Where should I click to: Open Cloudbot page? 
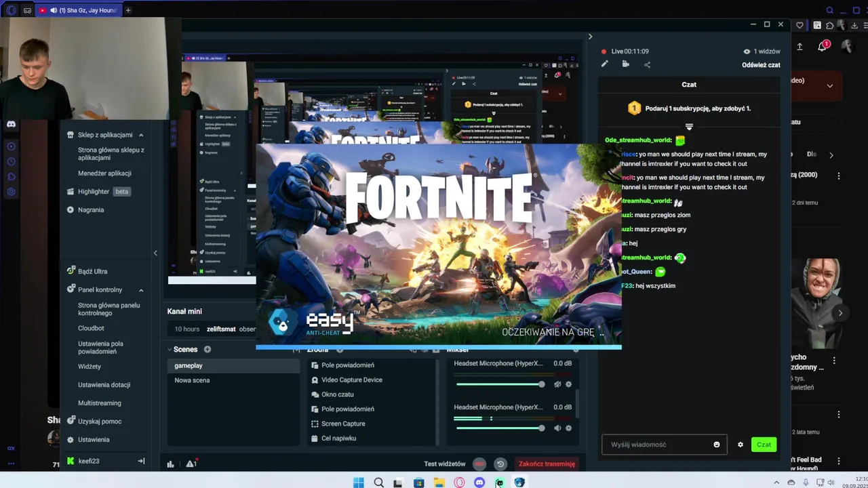click(x=91, y=328)
